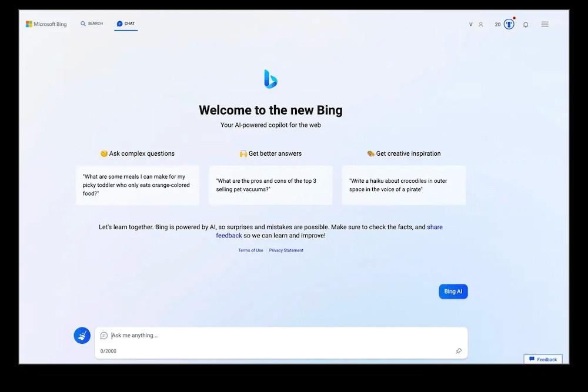Open the share feedback link
The height and width of the screenshot is (392, 588).
coord(435,227)
